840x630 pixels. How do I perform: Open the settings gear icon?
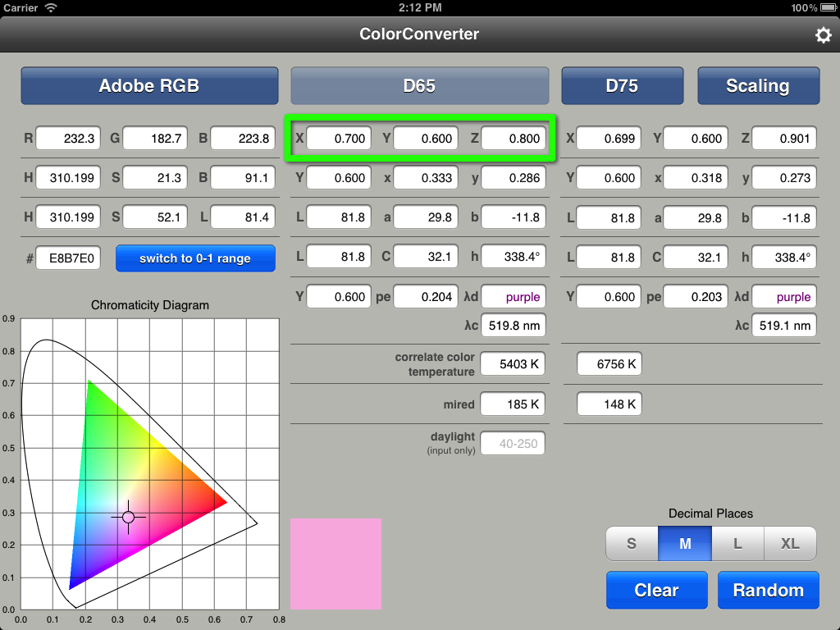click(824, 34)
